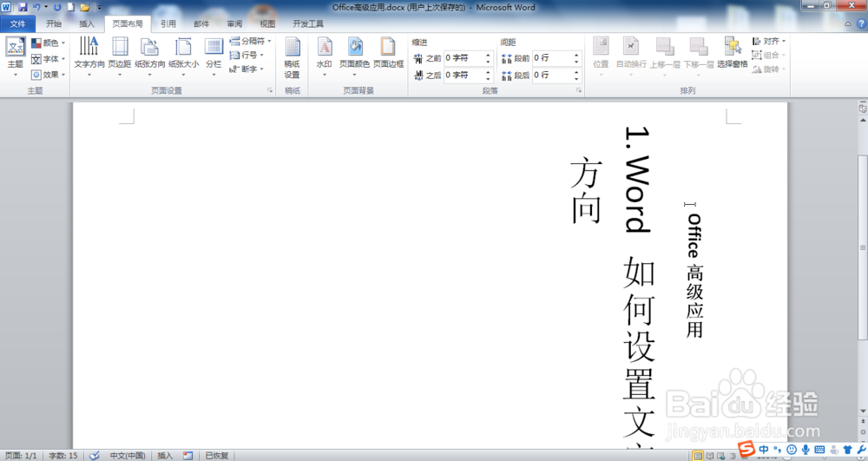Open the 主题 themes gallery
The image size is (868, 461).
coord(16,56)
